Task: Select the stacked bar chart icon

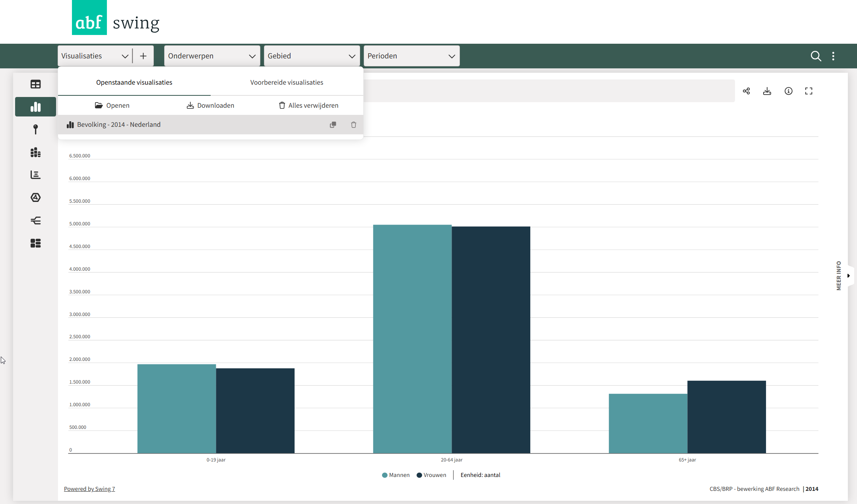Action: coord(35,152)
